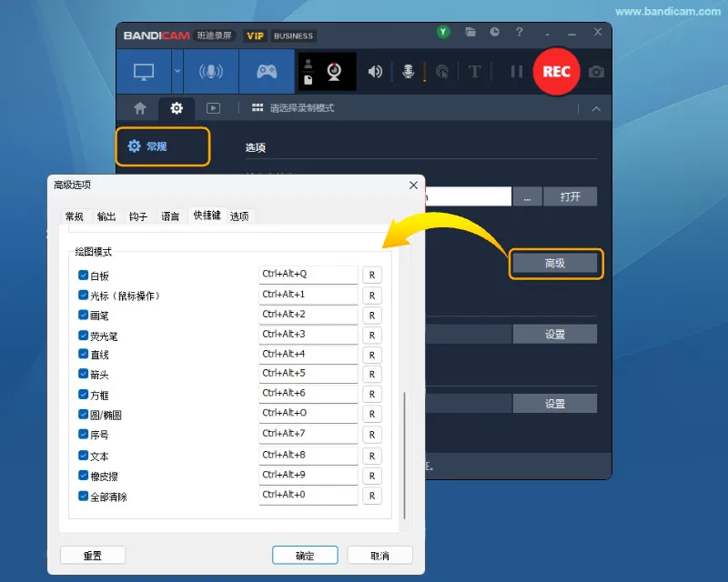Switch to the 钩子 tab
The image size is (728, 582).
[x=138, y=216]
